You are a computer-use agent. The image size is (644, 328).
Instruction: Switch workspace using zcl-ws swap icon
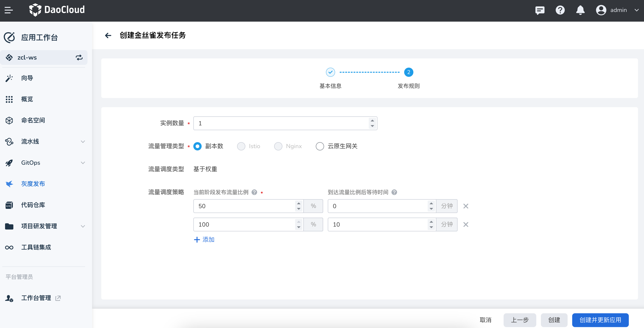coord(79,58)
